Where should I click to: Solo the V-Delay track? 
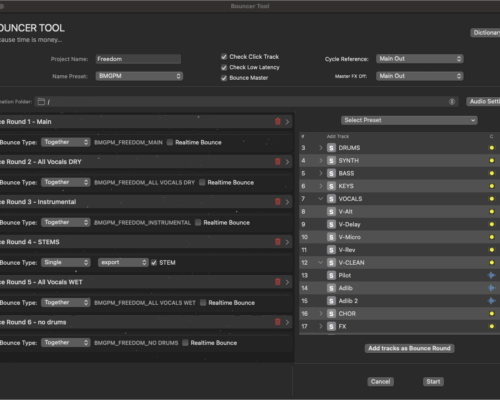[331, 224]
